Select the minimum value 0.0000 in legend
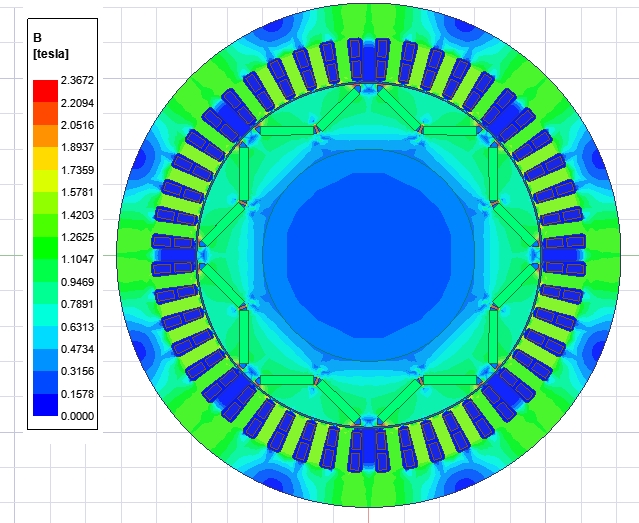The width and height of the screenshot is (639, 523). click(x=77, y=416)
